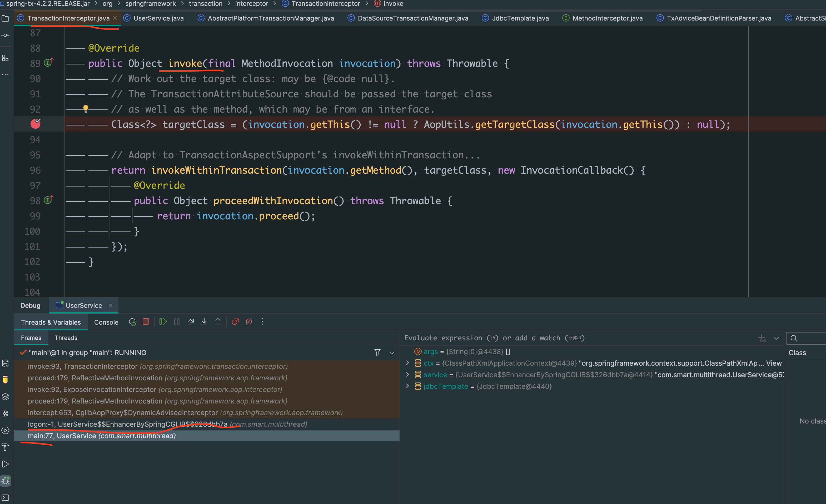Open the thread selector dropdown
This screenshot has width=826, height=504.
[x=392, y=353]
